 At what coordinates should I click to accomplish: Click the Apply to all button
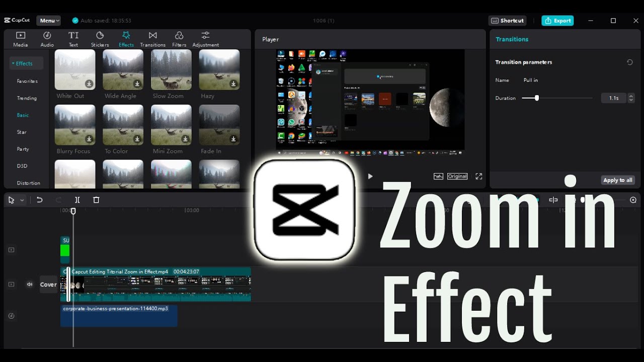618,179
